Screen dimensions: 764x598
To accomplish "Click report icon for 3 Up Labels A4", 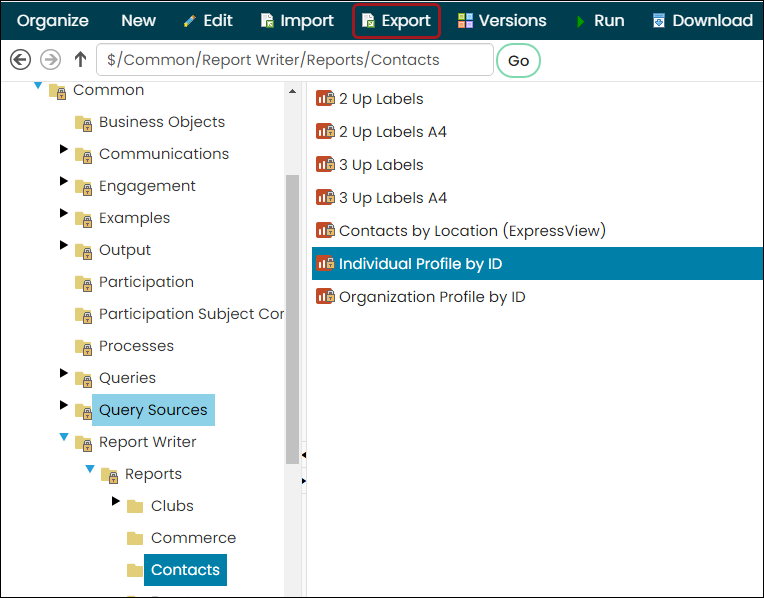I will coord(325,197).
